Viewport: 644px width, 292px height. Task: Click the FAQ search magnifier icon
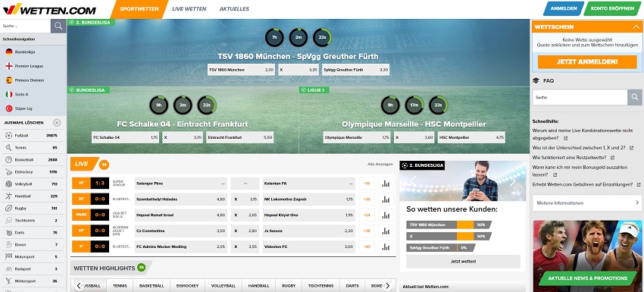[x=635, y=98]
